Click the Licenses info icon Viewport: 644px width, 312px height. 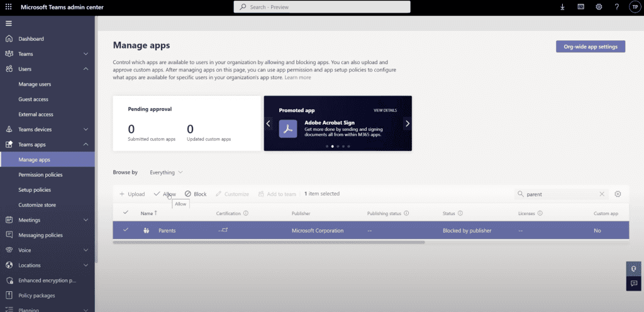tap(540, 213)
